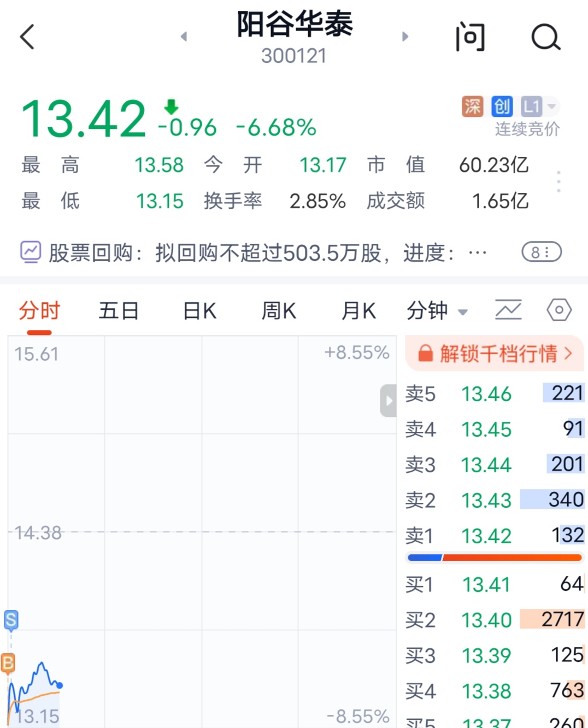This screenshot has height=728, width=588.
Task: Collapse the order book with the side arrow
Action: (388, 401)
